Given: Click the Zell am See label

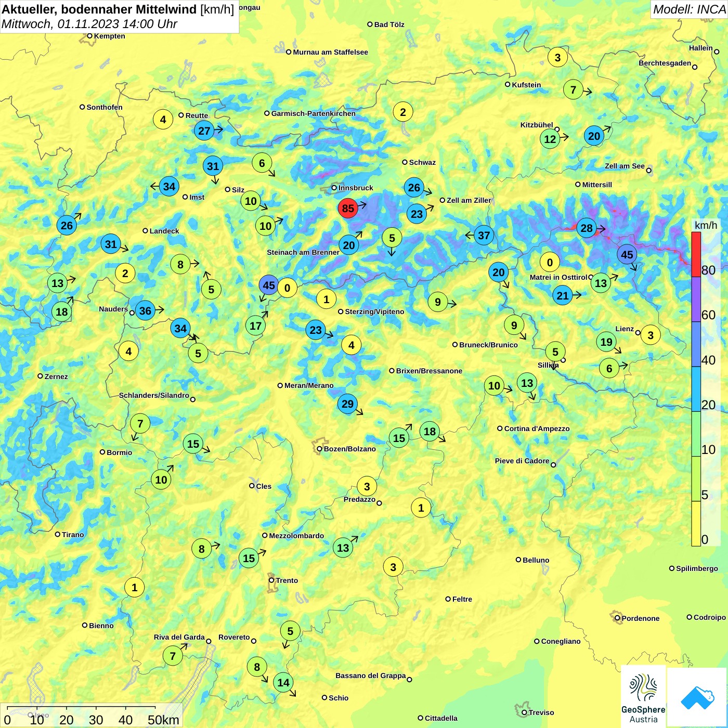Looking at the screenshot, I should coord(625,166).
